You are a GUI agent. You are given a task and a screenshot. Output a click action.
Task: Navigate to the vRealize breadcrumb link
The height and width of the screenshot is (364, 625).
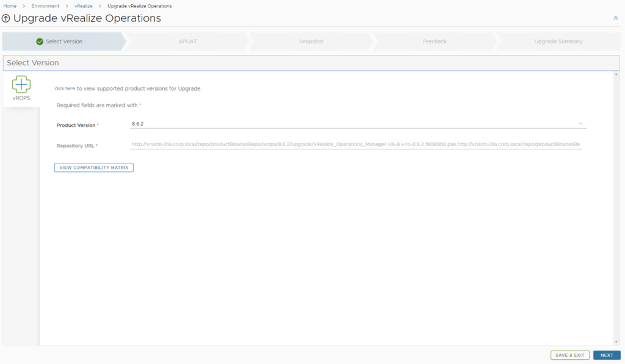(x=84, y=6)
